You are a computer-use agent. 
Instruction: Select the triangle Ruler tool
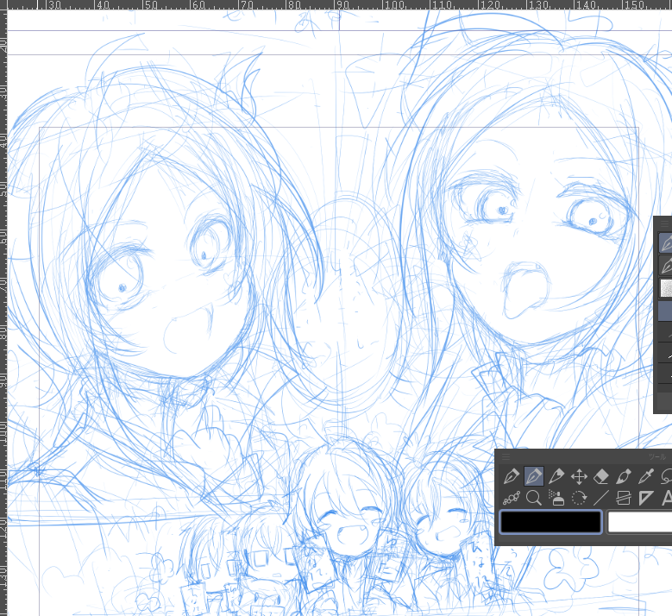[x=646, y=498]
